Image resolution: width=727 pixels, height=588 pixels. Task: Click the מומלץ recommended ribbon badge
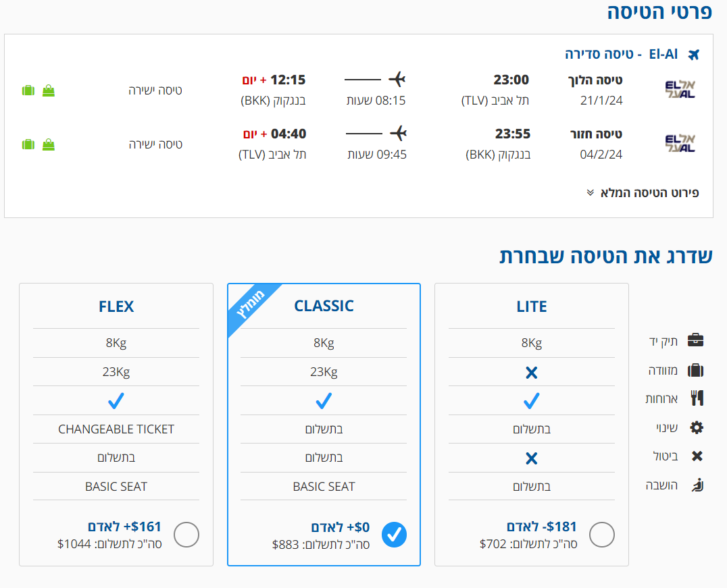click(x=251, y=304)
